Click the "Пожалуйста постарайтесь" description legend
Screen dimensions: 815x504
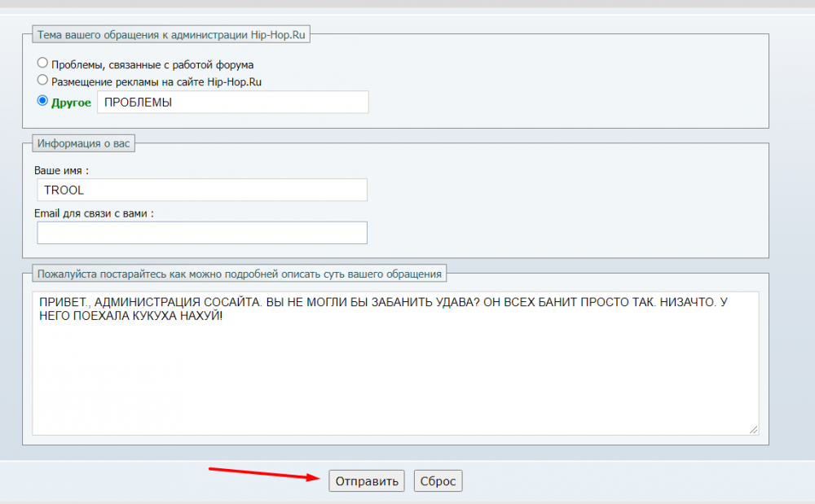239,274
